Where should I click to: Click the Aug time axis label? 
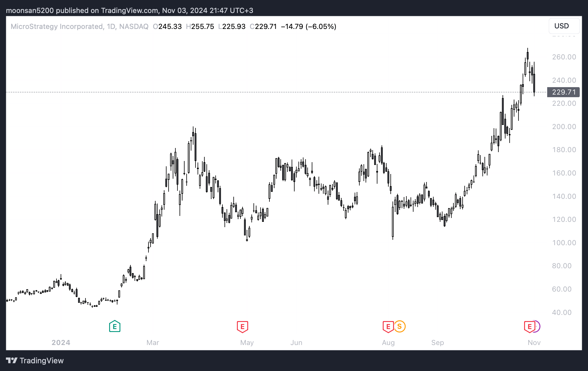(388, 343)
